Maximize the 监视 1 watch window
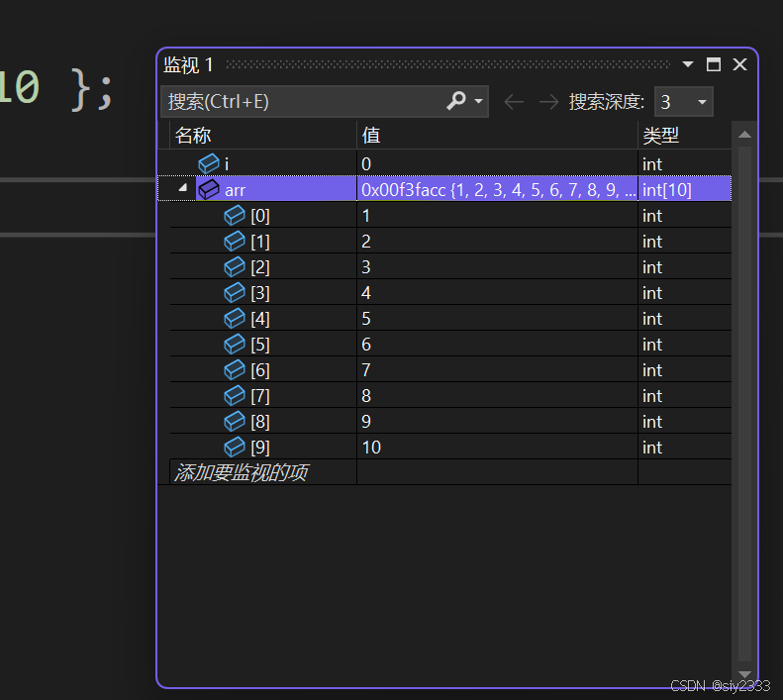The width and height of the screenshot is (783, 700). [713, 64]
